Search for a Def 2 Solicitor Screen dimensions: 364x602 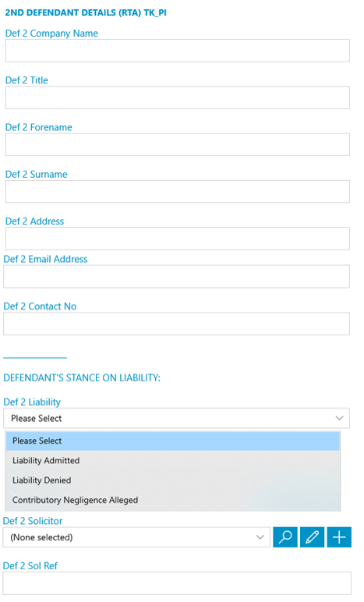(285, 536)
